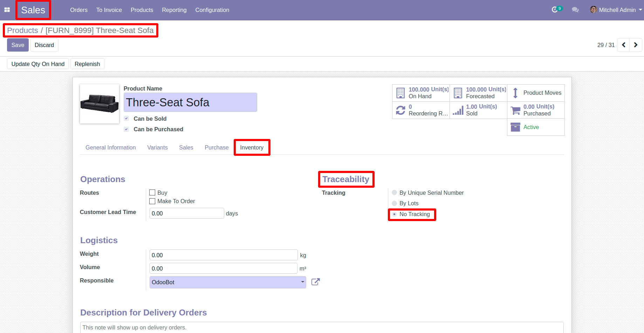Click the sofa product image

(x=100, y=104)
